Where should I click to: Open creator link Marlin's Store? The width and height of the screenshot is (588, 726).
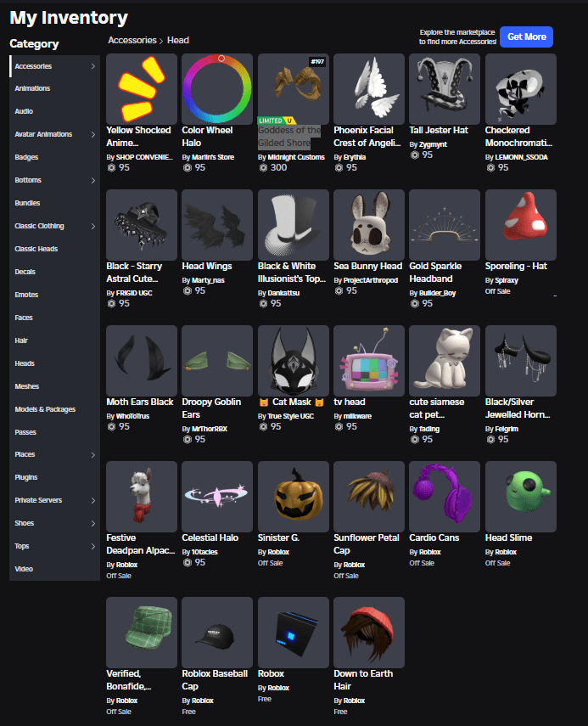[213, 157]
